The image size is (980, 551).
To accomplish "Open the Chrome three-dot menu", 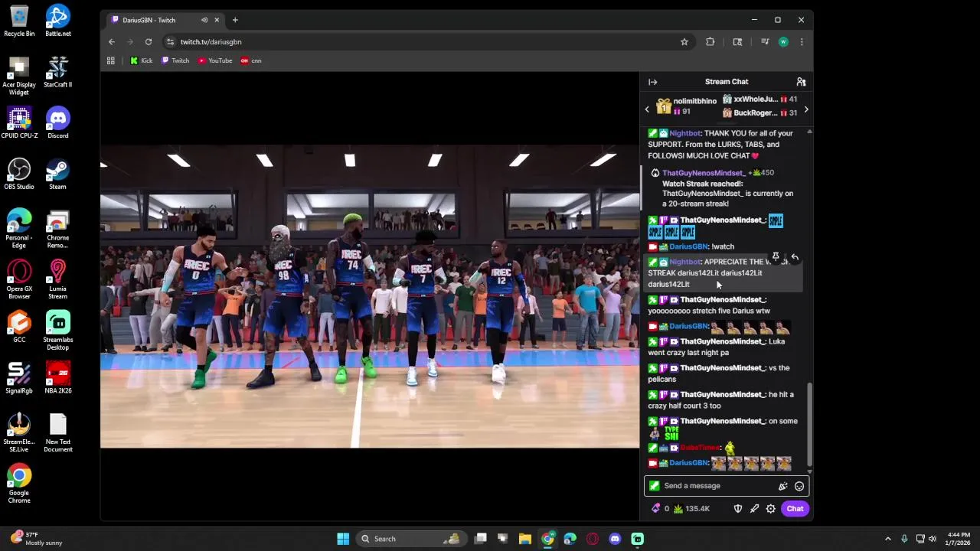I will coord(802,42).
